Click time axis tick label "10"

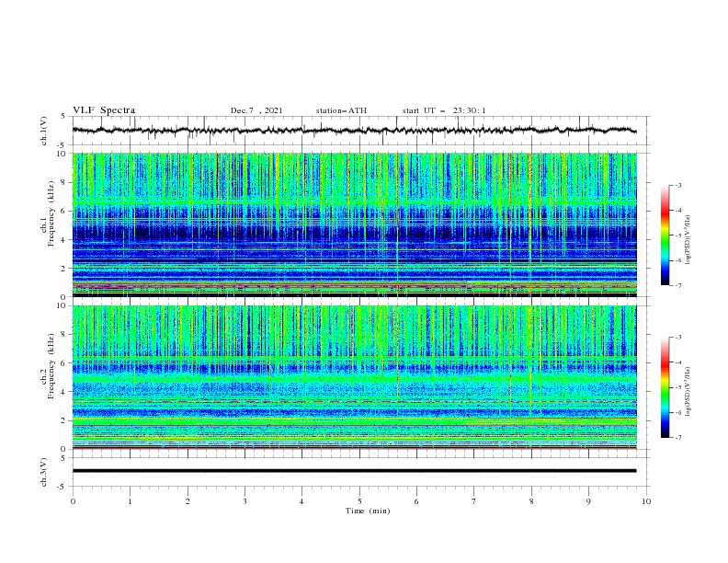[646, 501]
